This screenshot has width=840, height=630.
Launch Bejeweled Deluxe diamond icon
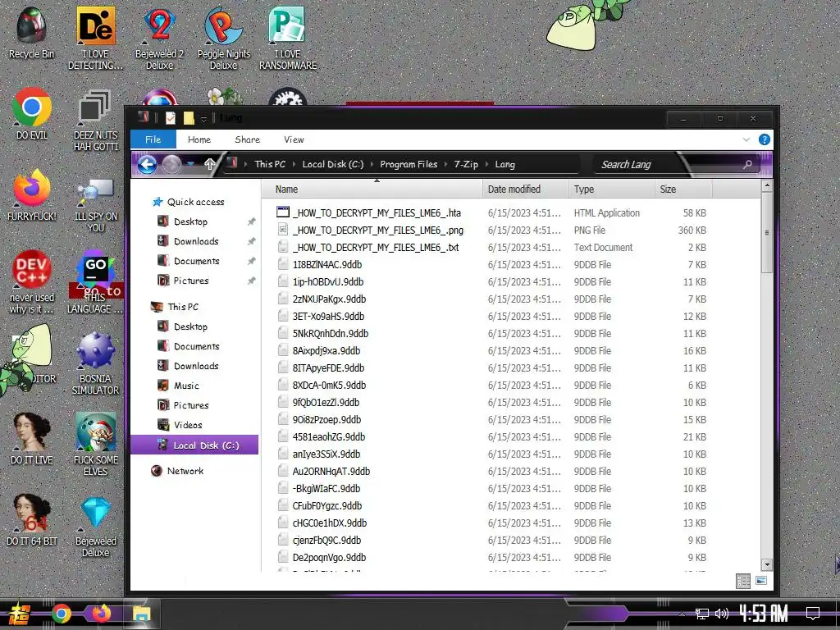(95, 526)
